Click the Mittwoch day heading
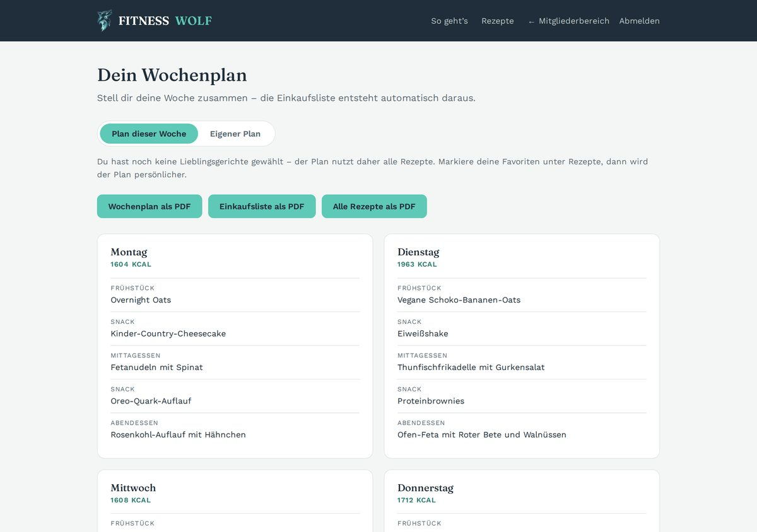 (133, 488)
